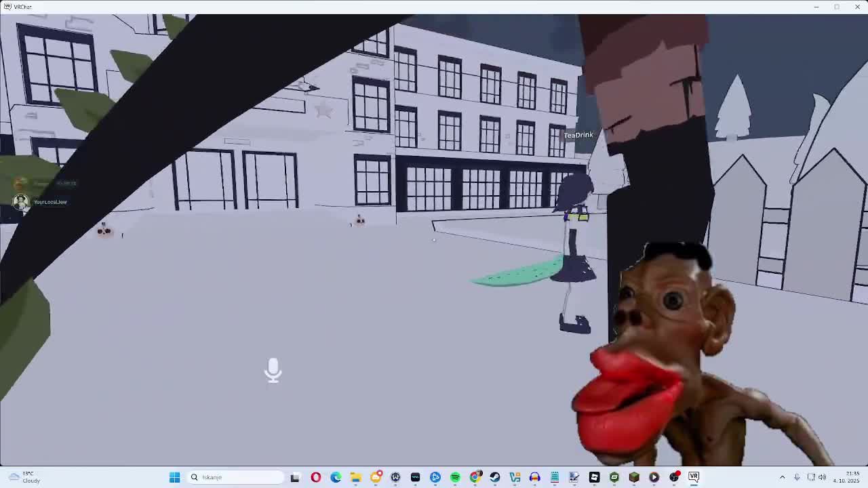
Task: Launch SteamVR from the taskbar
Action: click(693, 477)
